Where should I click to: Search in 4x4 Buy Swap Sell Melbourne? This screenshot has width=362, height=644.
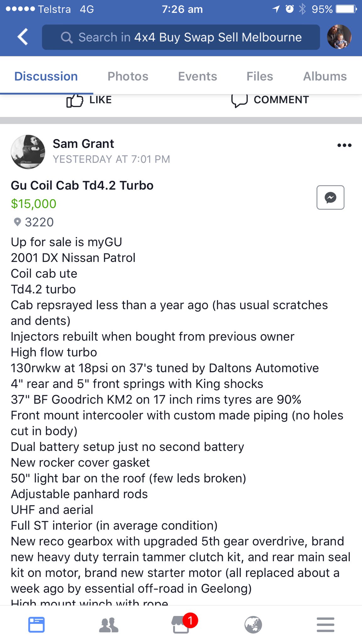point(190,37)
